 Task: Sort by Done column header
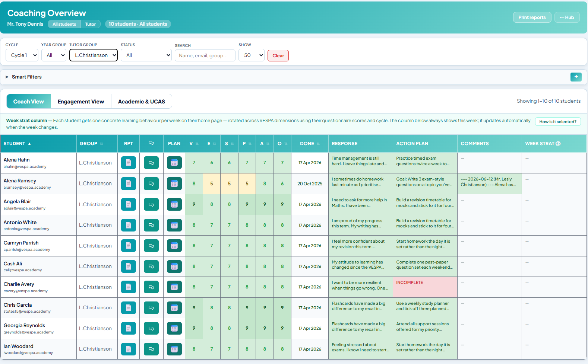pos(310,144)
